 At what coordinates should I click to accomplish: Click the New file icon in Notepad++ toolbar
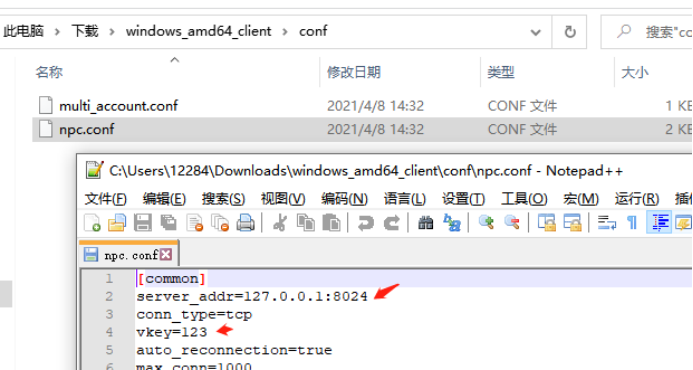click(x=92, y=222)
